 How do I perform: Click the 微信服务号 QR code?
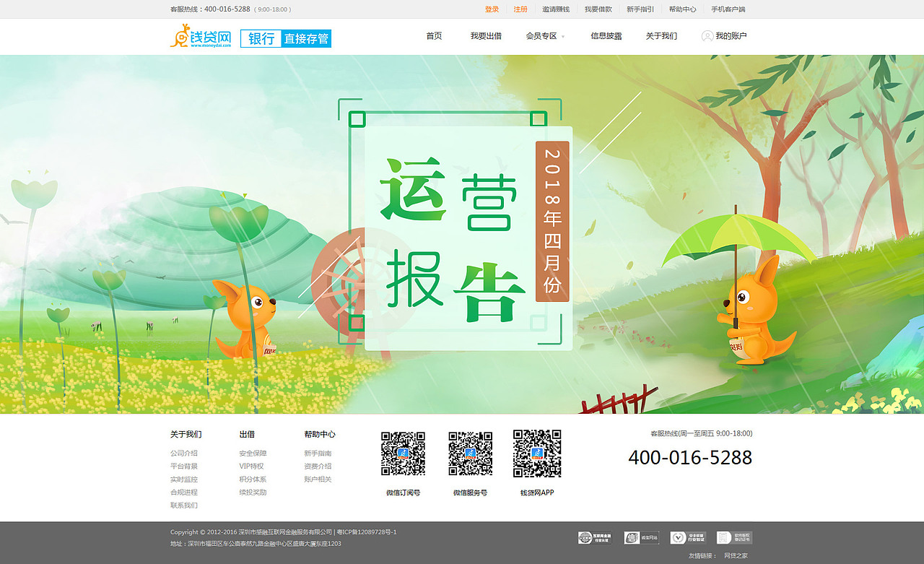coord(470,454)
